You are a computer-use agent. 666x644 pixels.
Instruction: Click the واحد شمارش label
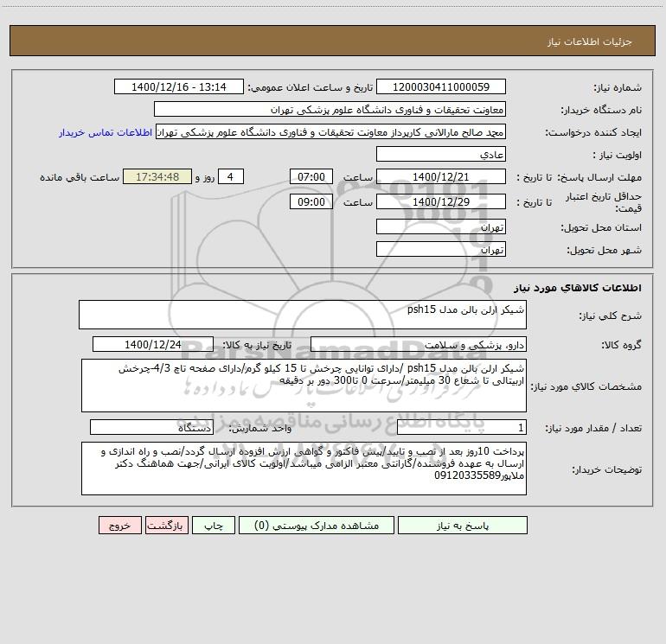(260, 428)
